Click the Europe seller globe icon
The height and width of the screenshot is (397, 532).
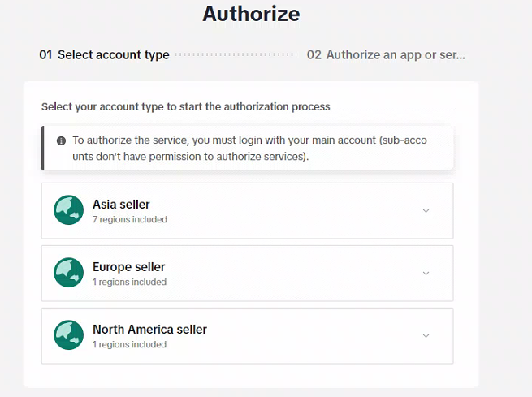click(x=69, y=273)
